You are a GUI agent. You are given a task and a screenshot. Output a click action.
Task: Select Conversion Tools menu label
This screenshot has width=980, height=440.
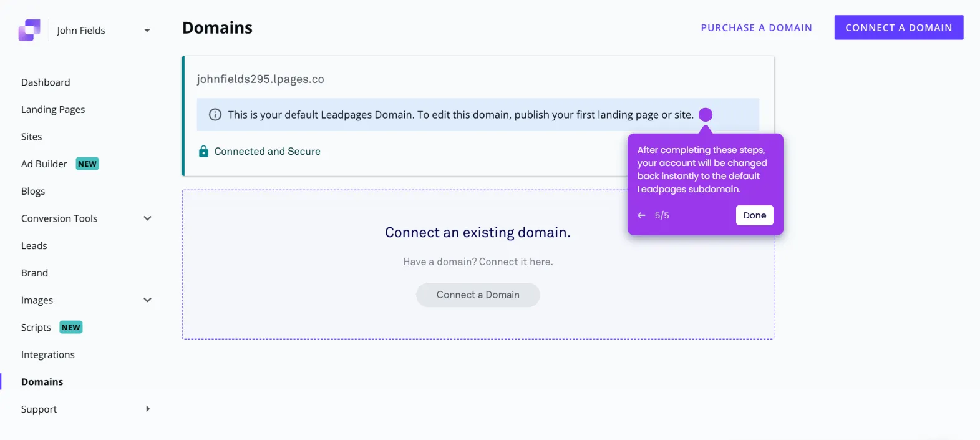(x=59, y=218)
